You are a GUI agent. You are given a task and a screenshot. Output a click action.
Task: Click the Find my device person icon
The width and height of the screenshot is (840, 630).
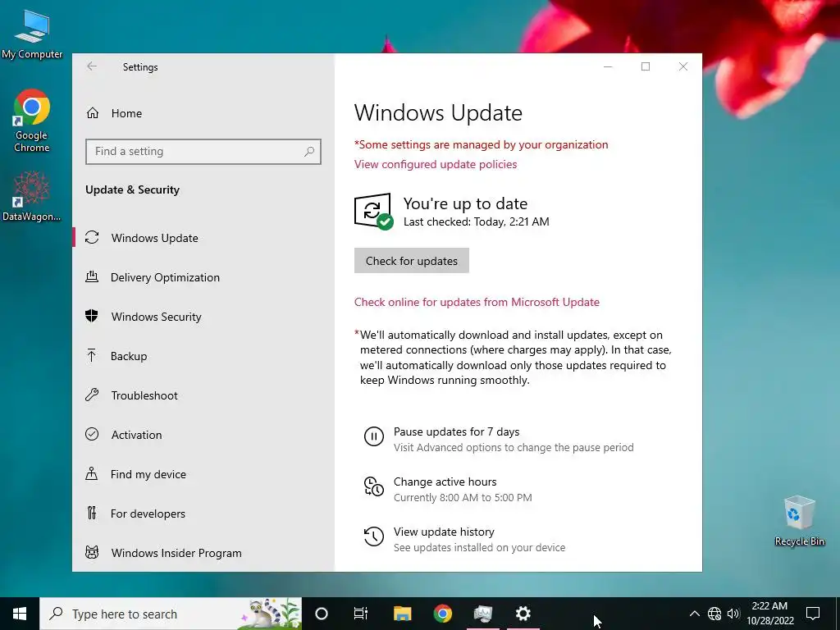tap(92, 473)
